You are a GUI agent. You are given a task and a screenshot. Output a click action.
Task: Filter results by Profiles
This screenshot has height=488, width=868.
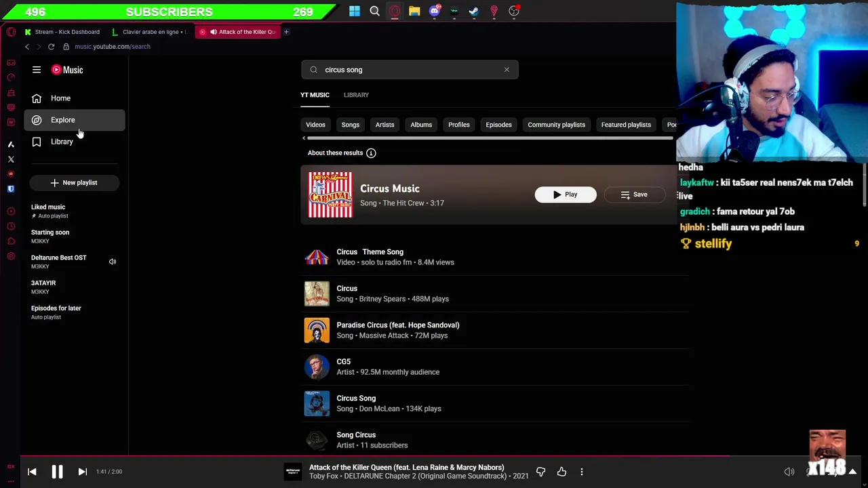(x=459, y=125)
